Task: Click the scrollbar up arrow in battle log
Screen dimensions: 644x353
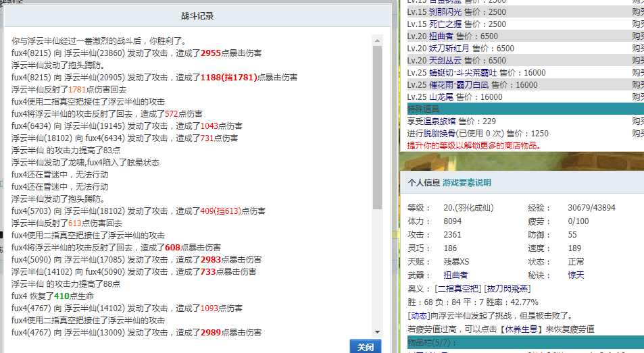Action: coord(378,40)
